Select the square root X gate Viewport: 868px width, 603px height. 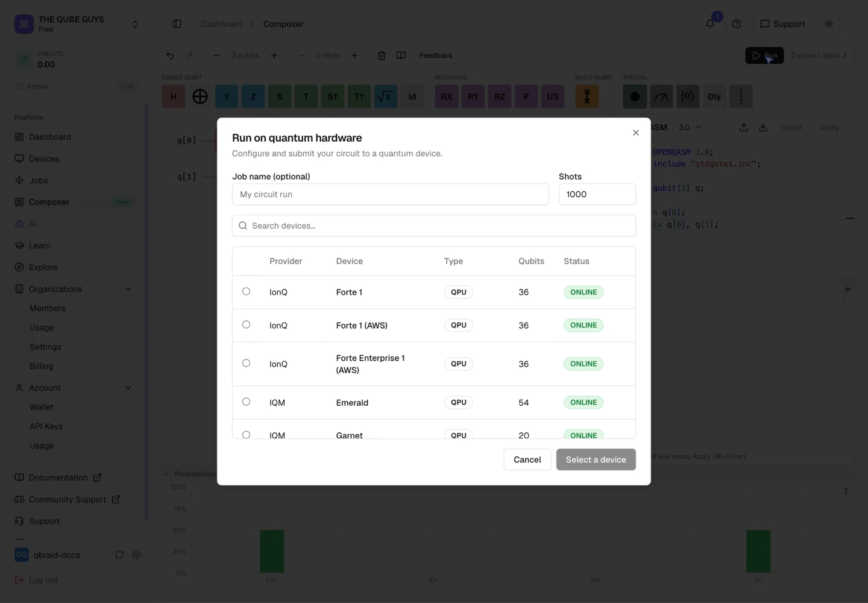pyautogui.click(x=386, y=96)
